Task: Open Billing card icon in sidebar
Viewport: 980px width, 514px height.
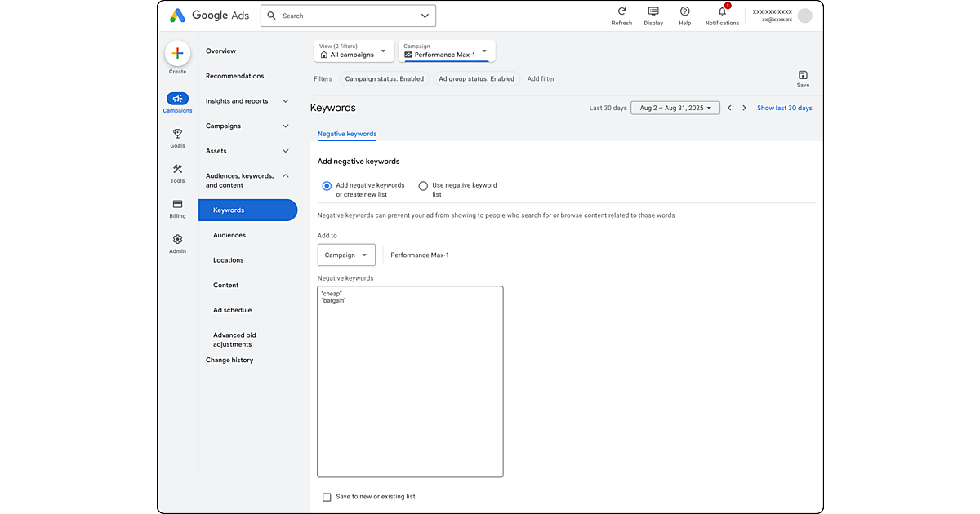Action: [177, 204]
